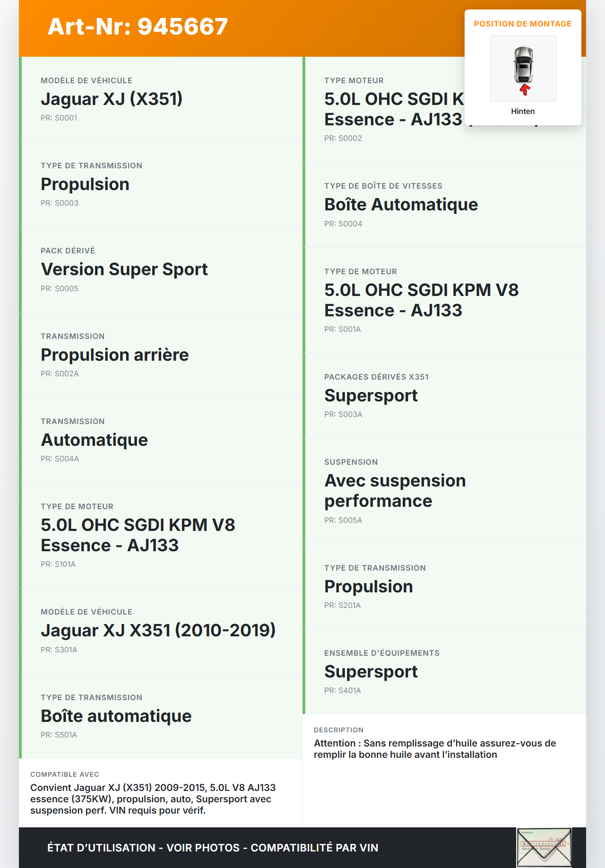Viewport: 605px width, 868px height.
Task: Click the Boîte automatique PR: S501A card
Action: [x=116, y=716]
